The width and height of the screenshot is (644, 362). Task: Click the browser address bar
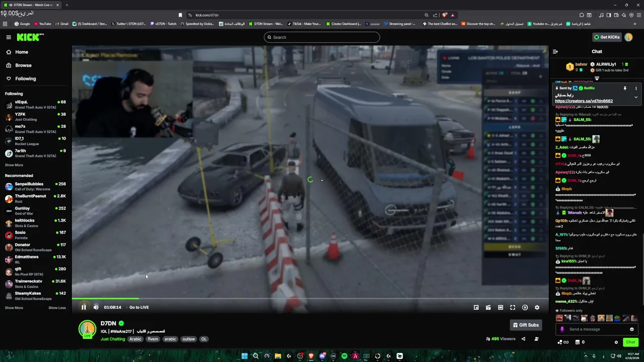[x=307, y=15]
